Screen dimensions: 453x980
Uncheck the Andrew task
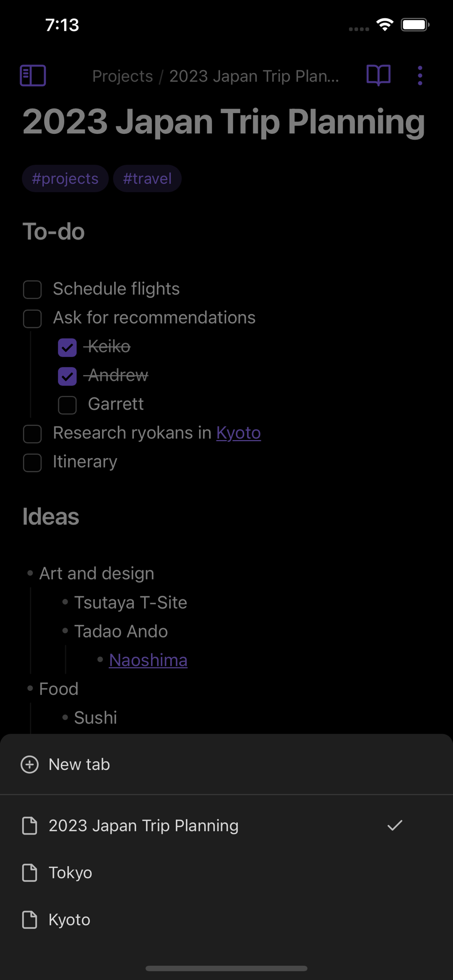pyautogui.click(x=67, y=376)
